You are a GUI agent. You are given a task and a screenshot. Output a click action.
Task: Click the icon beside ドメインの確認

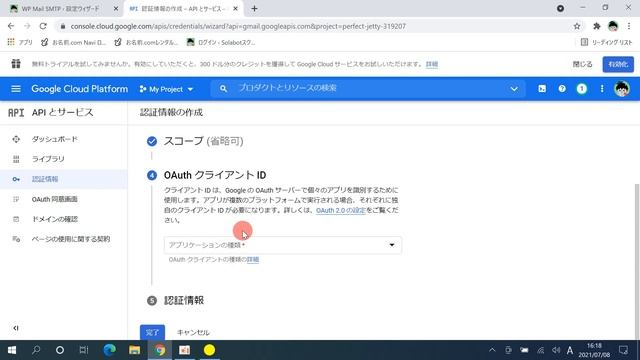tap(16, 219)
